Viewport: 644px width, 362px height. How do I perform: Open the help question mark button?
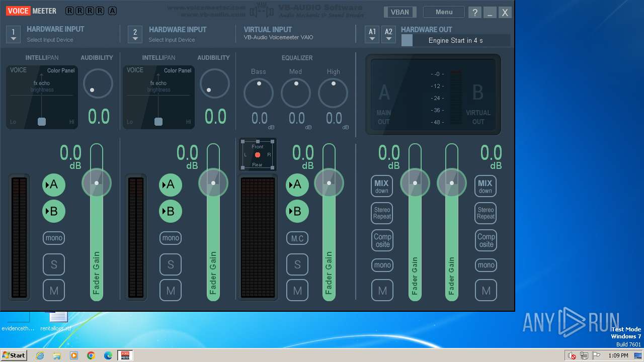point(474,13)
